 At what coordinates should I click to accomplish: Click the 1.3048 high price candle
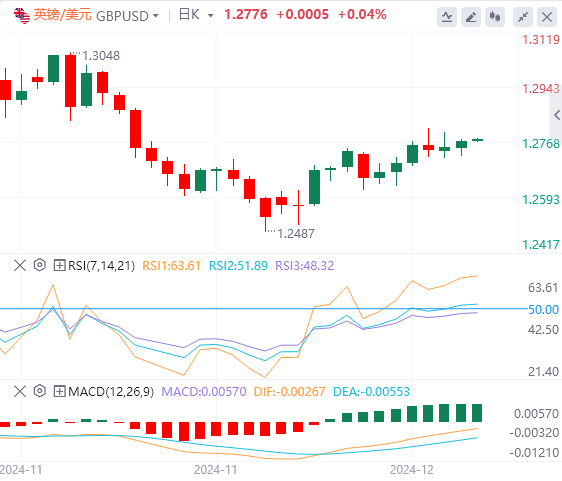(x=70, y=81)
